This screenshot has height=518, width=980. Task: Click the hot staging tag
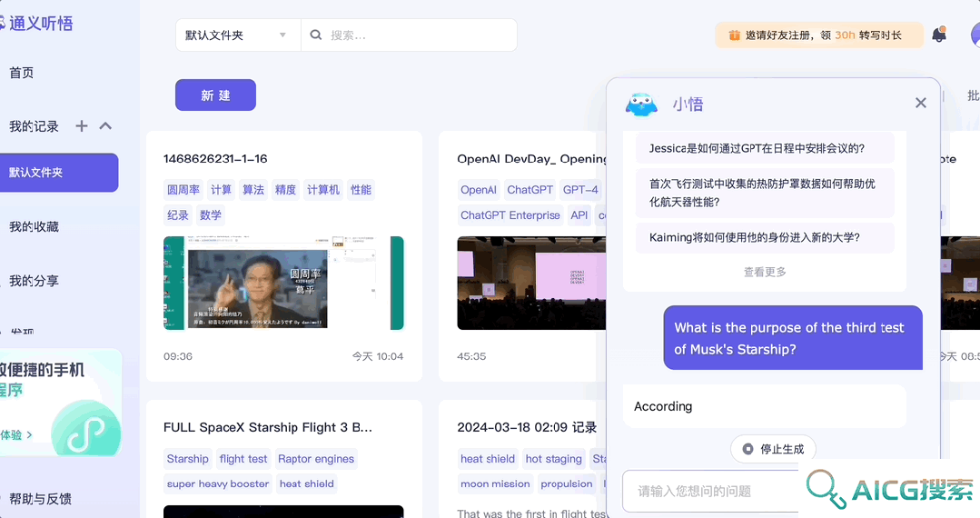[x=554, y=459]
